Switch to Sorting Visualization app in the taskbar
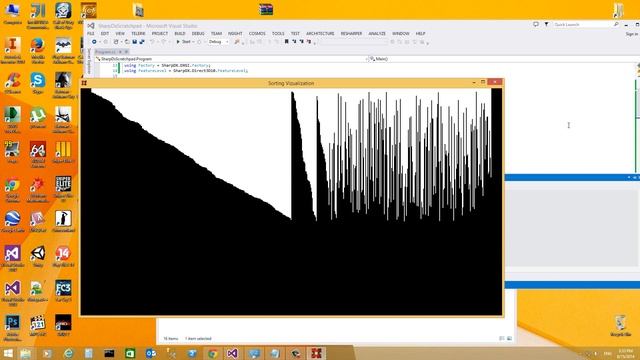Image resolution: width=640 pixels, height=360 pixels. [316, 353]
